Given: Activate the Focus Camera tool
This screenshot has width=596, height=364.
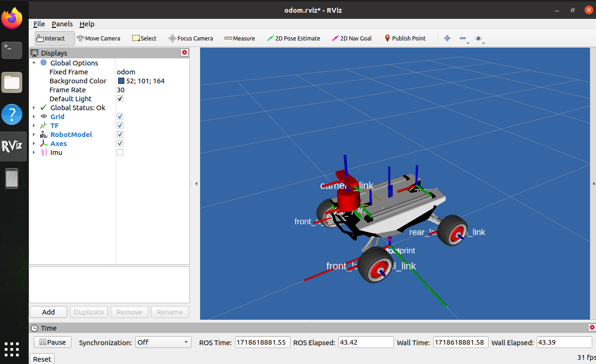Looking at the screenshot, I should tap(191, 38).
